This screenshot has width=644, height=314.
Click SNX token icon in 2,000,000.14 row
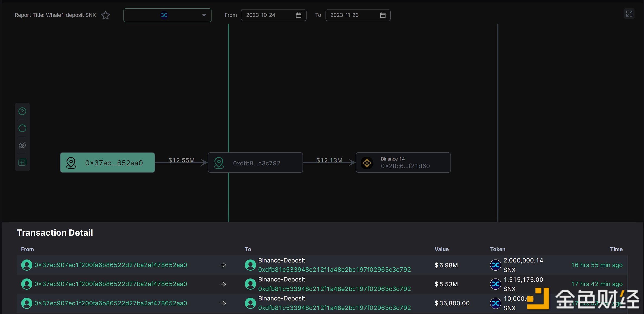coord(495,265)
